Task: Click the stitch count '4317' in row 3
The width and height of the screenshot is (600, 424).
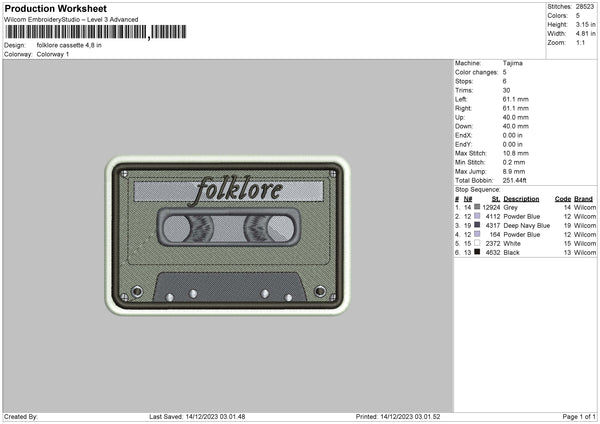Action: pyautogui.click(x=493, y=225)
